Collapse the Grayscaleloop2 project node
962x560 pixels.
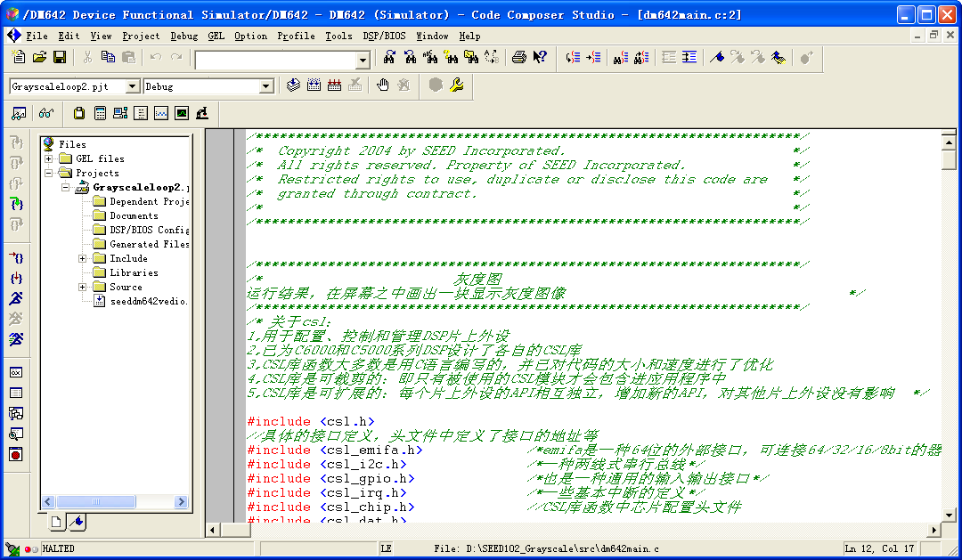point(66,187)
